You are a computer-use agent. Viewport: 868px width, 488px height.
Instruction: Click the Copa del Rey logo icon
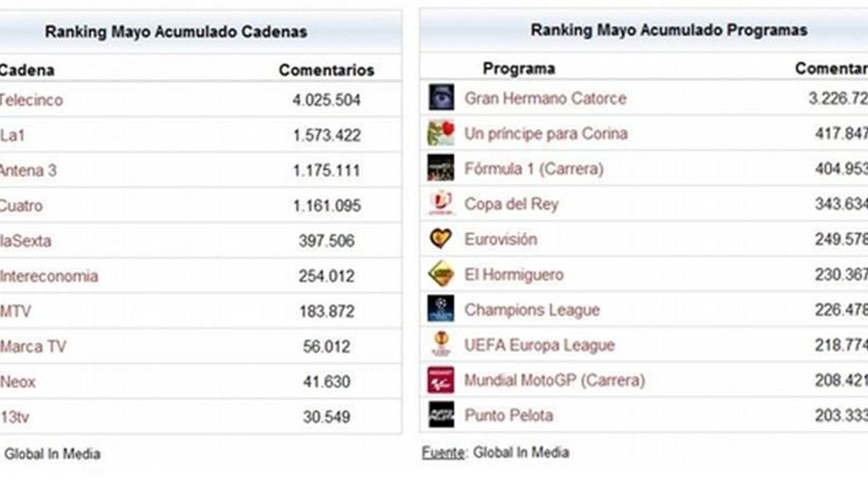click(x=441, y=203)
